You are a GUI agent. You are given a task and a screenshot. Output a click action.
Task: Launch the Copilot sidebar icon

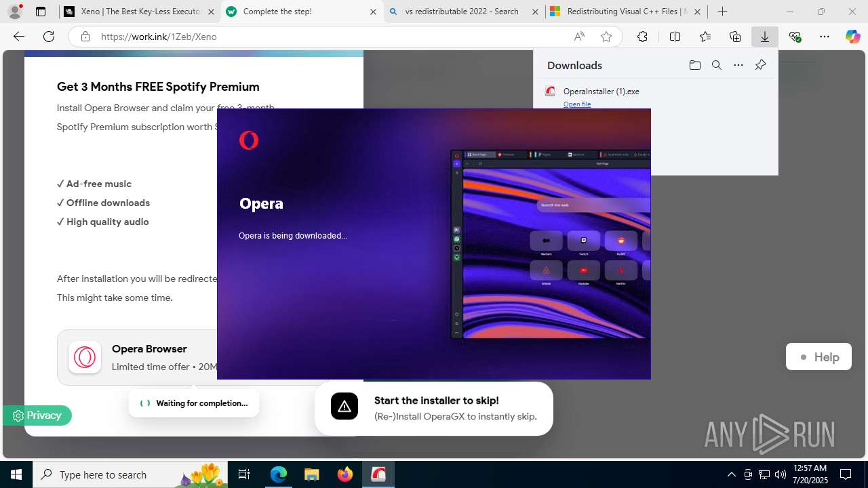pos(852,37)
